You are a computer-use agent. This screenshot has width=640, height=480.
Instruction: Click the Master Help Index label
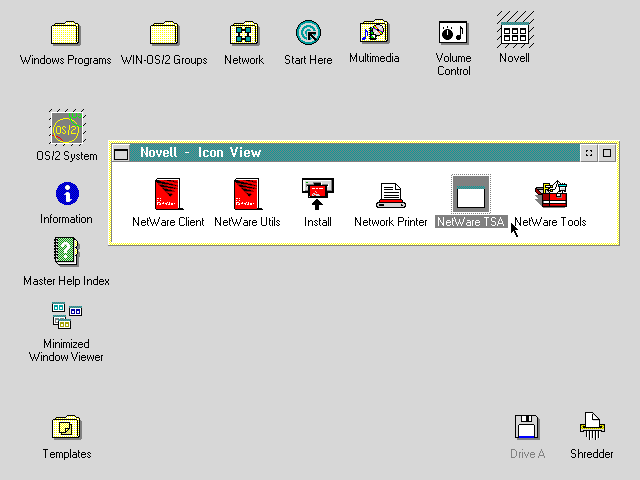click(66, 281)
